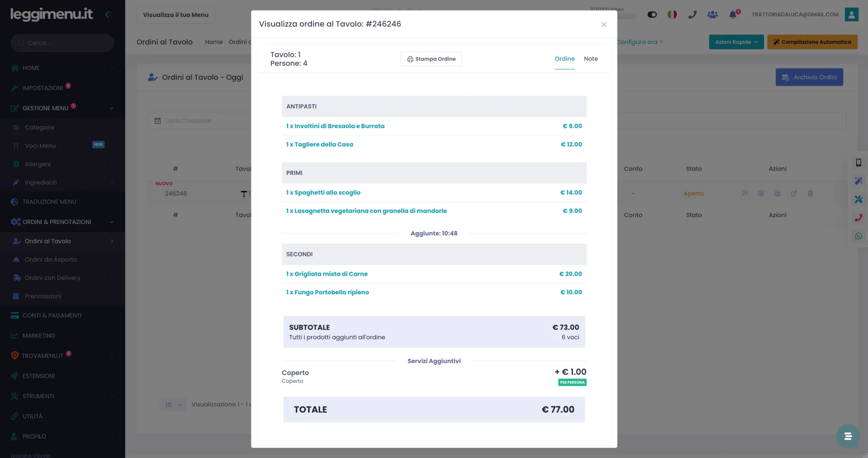Image resolution: width=868 pixels, height=458 pixels.
Task: Close the order dialog with the X
Action: coord(604,25)
